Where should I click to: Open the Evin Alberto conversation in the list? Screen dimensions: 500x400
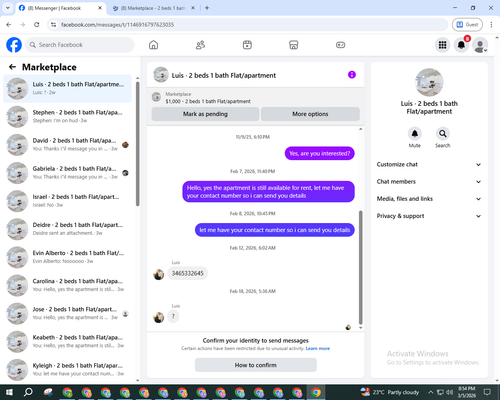[67, 257]
